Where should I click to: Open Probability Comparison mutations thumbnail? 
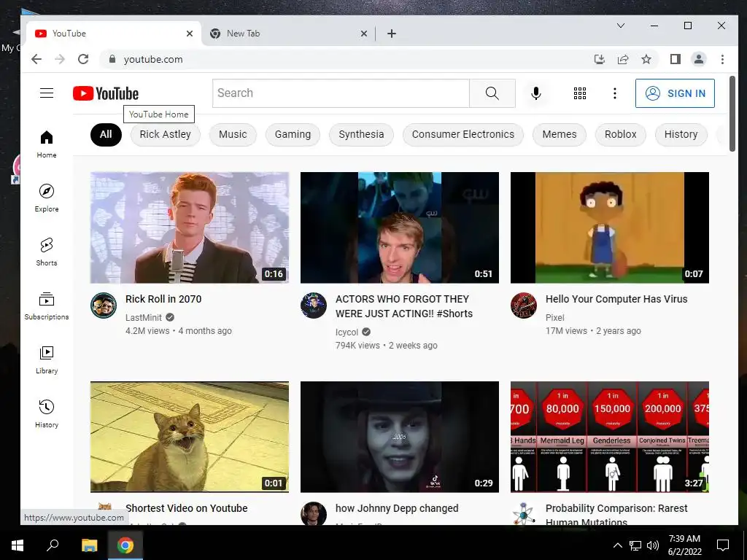(610, 437)
